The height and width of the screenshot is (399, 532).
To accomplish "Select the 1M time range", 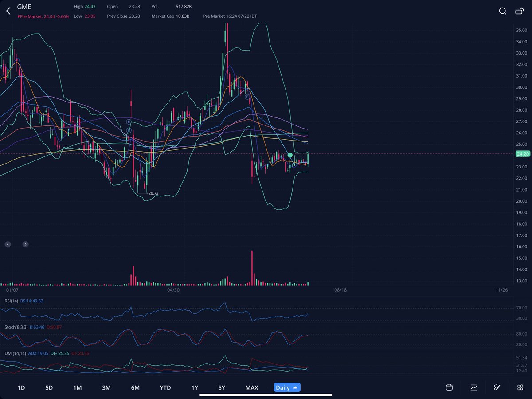I will point(78,387).
